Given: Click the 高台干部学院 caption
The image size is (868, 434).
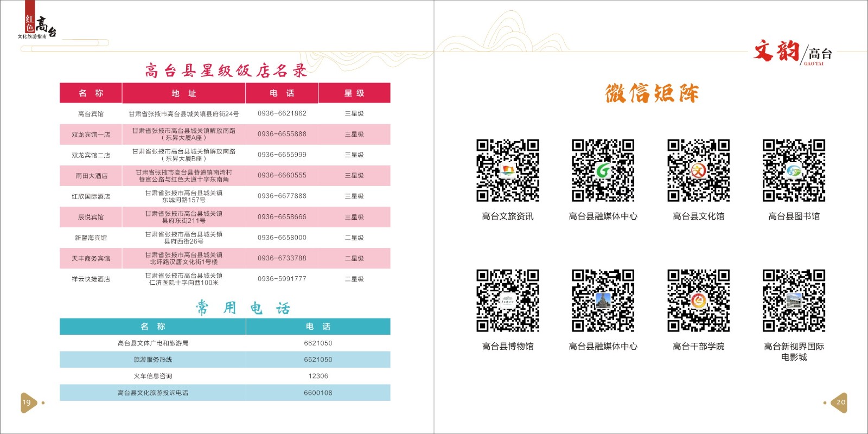Looking at the screenshot, I should click(x=699, y=347).
